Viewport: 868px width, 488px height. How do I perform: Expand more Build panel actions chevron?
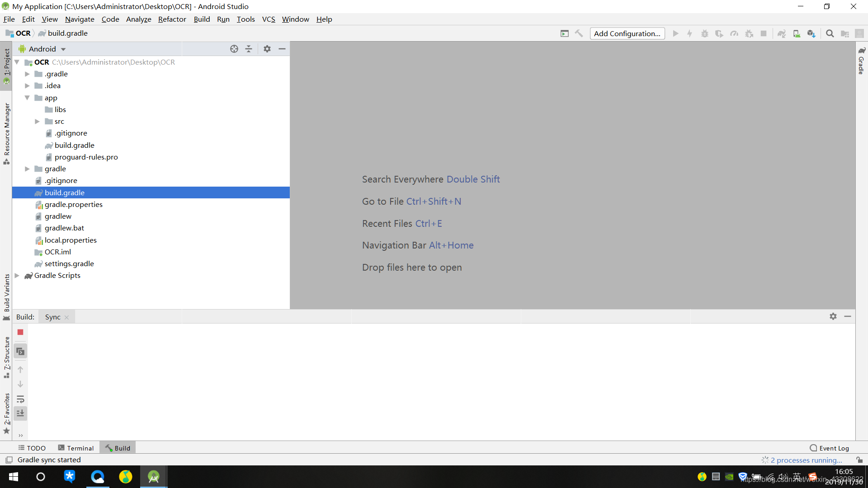[20, 436]
